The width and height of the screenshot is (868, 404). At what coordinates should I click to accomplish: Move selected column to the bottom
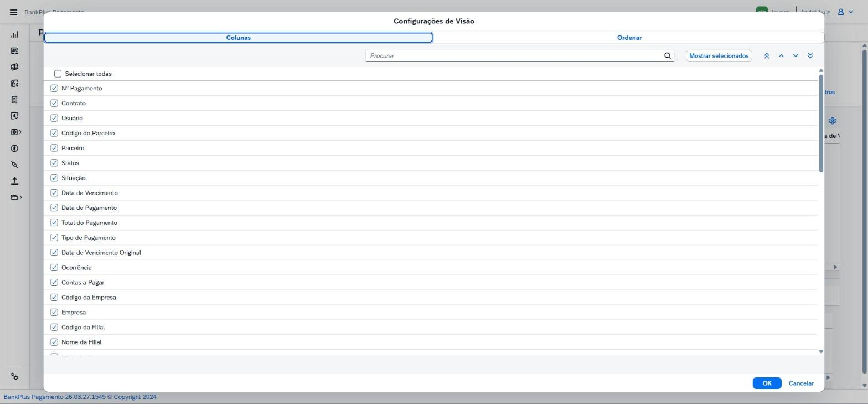[810, 56]
